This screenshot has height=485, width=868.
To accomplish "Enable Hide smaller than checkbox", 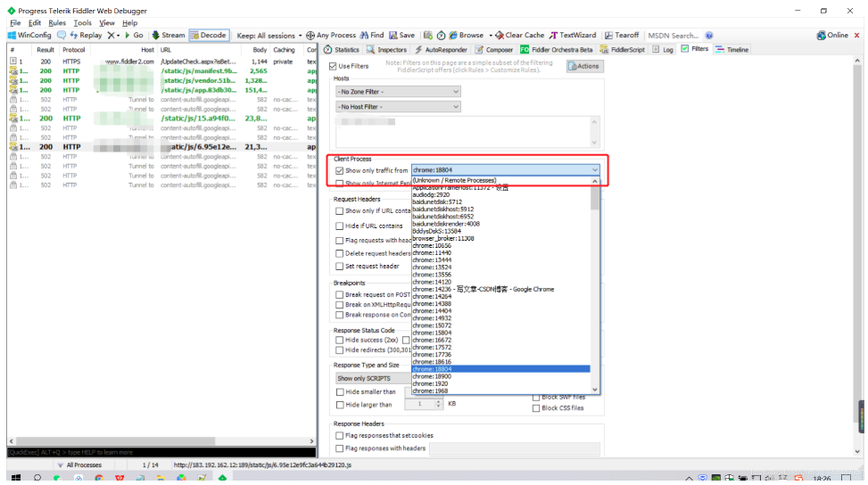I will [340, 391].
